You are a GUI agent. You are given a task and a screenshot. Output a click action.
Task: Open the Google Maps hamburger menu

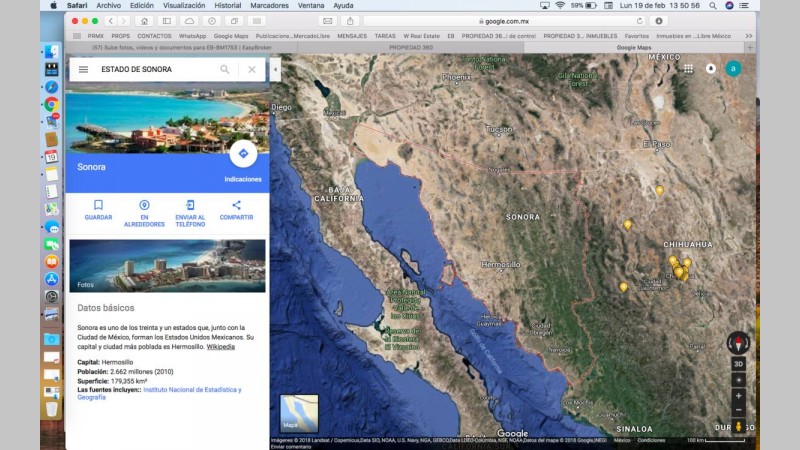tap(83, 70)
